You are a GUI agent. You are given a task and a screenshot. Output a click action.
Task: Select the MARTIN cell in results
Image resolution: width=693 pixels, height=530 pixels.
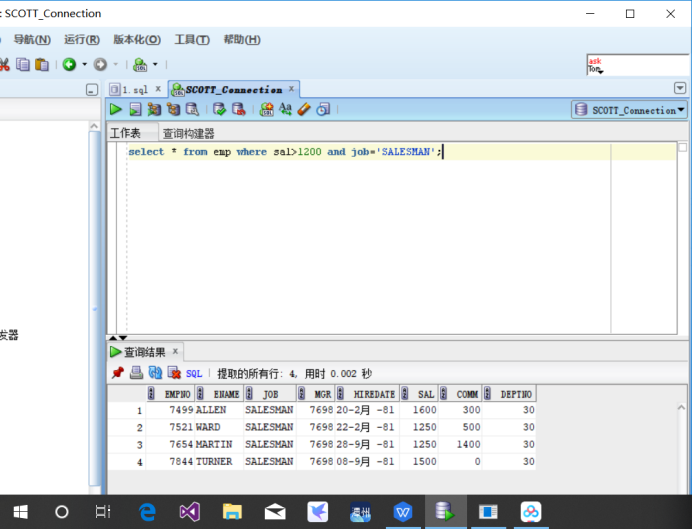[x=219, y=444]
